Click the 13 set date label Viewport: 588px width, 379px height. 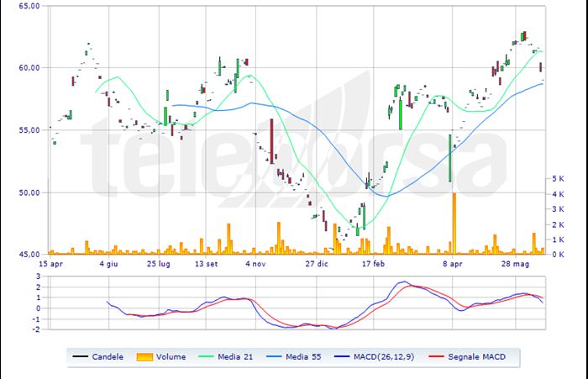tap(206, 264)
